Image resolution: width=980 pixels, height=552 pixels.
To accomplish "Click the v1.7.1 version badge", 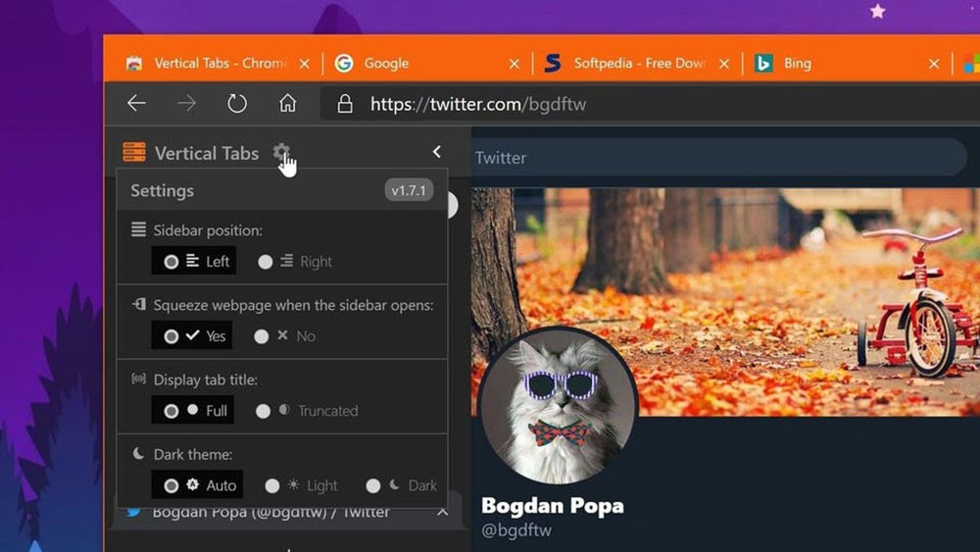I will 409,190.
